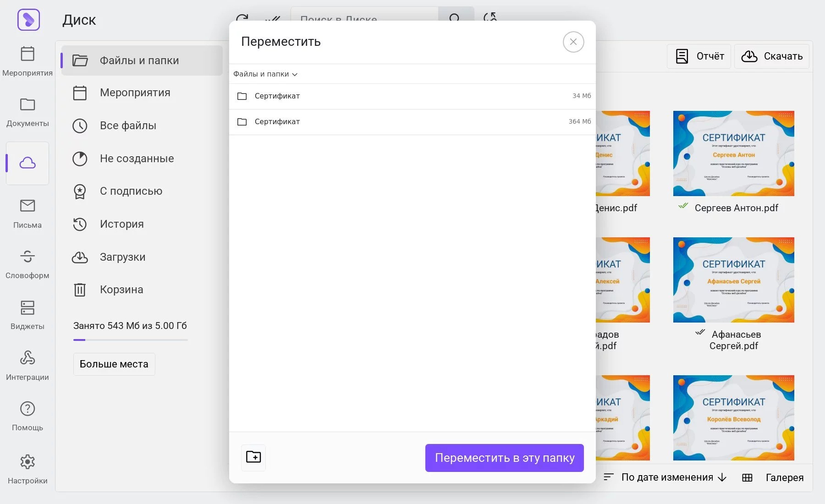
Task: Open Помощь help section
Action: 27,416
